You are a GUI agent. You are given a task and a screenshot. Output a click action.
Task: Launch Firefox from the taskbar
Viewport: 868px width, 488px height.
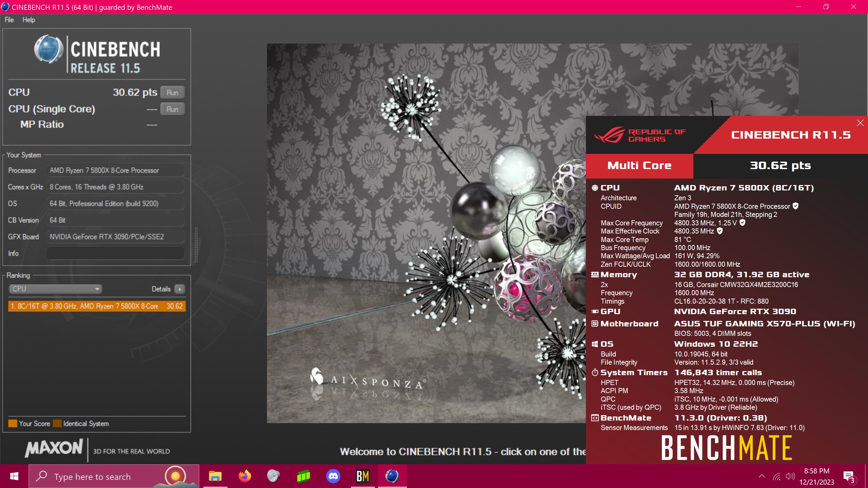[x=244, y=476]
